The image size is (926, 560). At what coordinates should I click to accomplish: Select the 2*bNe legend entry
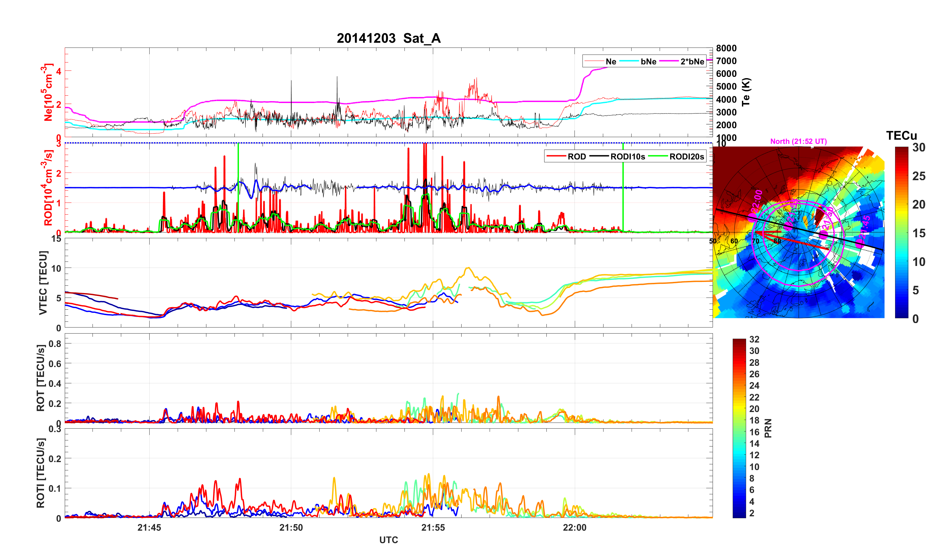click(692, 62)
